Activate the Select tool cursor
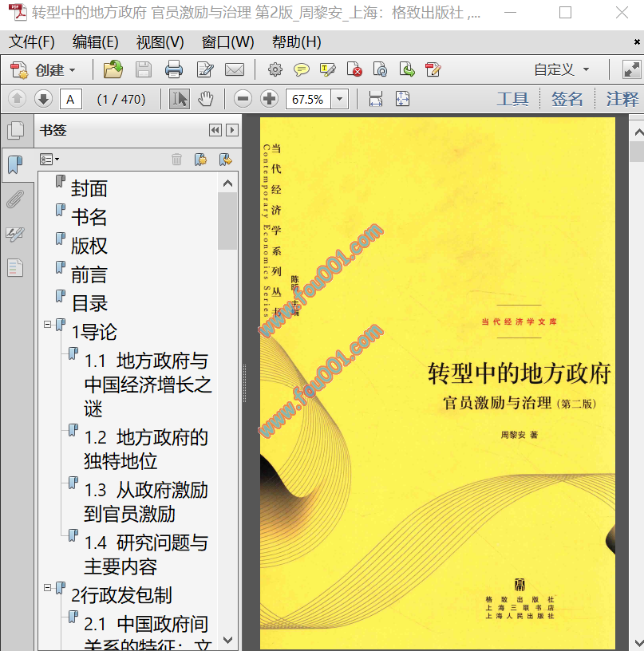 (180, 99)
